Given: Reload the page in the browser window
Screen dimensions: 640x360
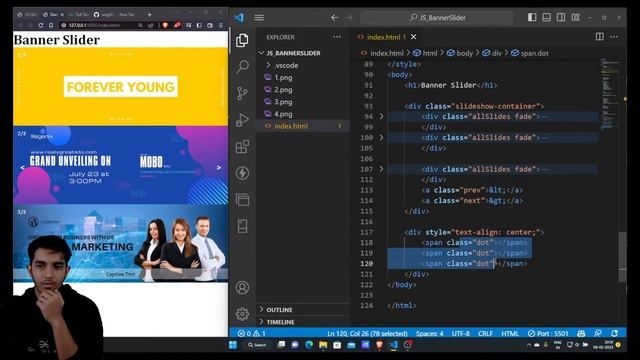Looking at the screenshot, I should pos(40,25).
